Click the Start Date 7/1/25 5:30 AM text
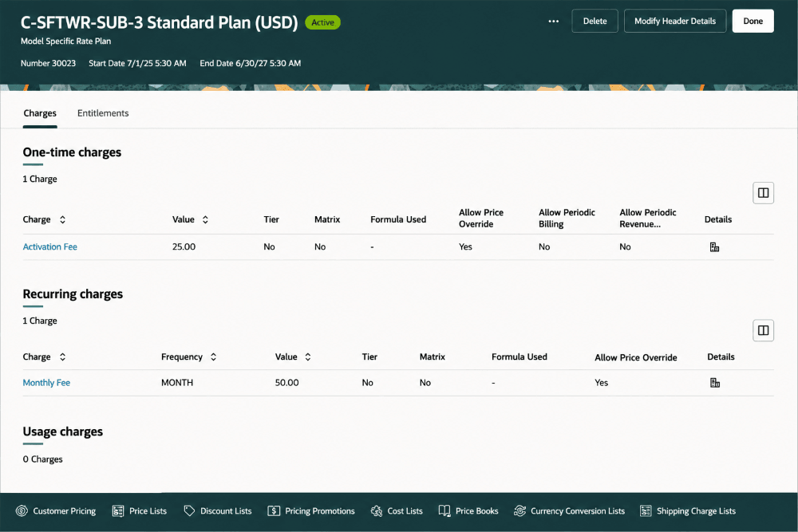 [137, 63]
